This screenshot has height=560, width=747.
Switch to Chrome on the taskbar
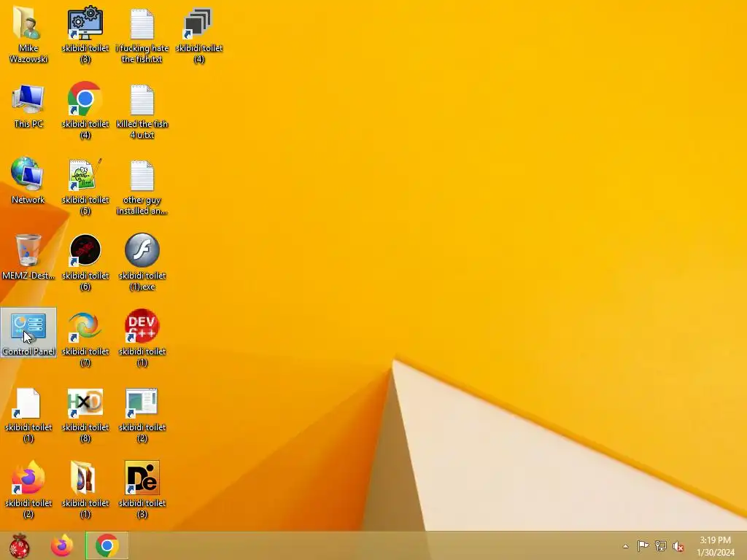pyautogui.click(x=107, y=545)
